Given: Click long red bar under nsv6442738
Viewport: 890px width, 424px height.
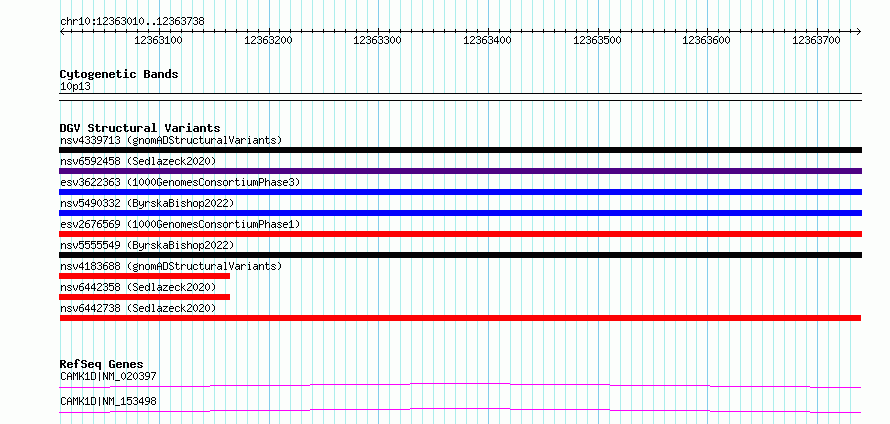Looking at the screenshot, I should point(460,318).
